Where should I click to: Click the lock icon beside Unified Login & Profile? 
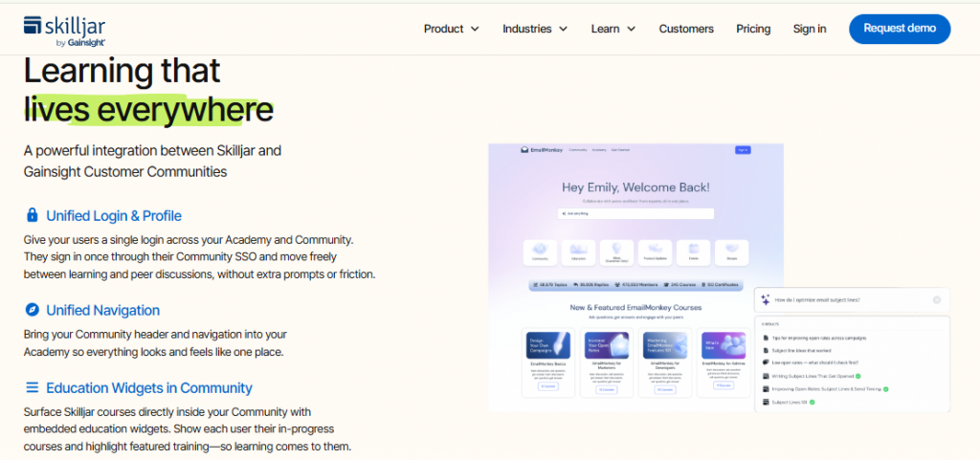tap(32, 215)
